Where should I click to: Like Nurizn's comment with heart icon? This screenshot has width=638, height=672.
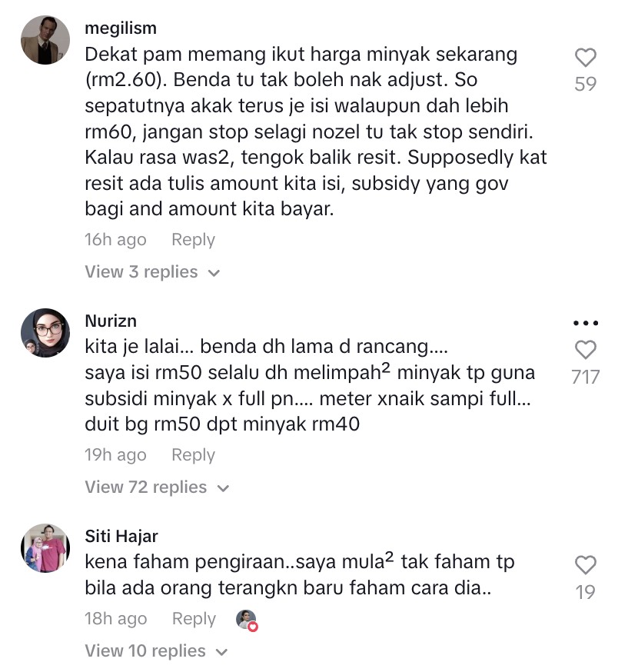click(x=585, y=350)
